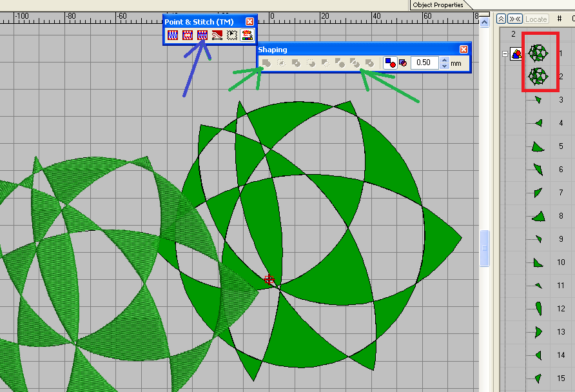Select object 5 thumbnail in list
This screenshot has height=392, width=575.
click(x=538, y=147)
